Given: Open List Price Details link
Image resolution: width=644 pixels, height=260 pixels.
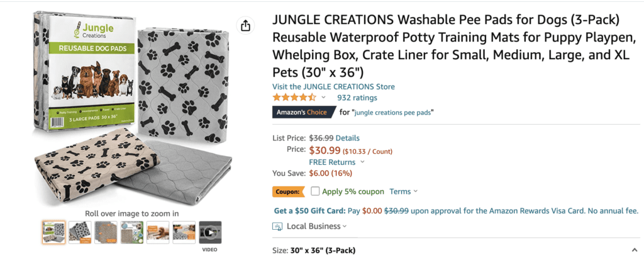Looking at the screenshot, I should (x=348, y=138).
